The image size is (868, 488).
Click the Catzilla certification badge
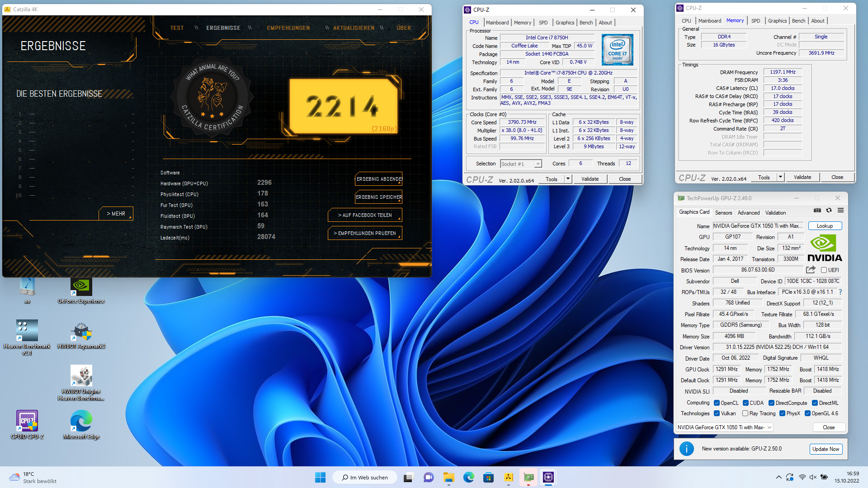[x=212, y=97]
